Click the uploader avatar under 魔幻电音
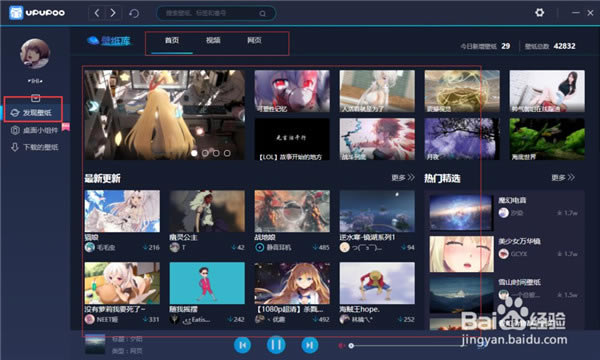 point(504,213)
